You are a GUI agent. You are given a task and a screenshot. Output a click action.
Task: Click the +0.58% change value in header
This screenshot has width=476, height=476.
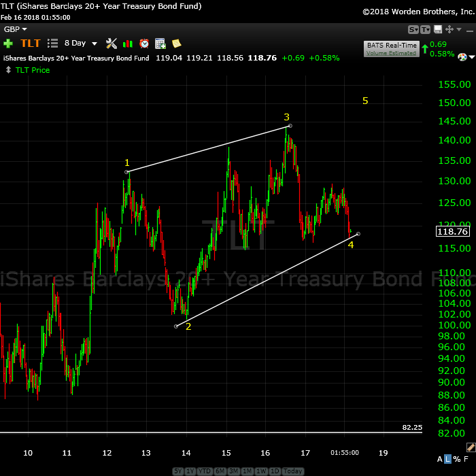(x=324, y=58)
